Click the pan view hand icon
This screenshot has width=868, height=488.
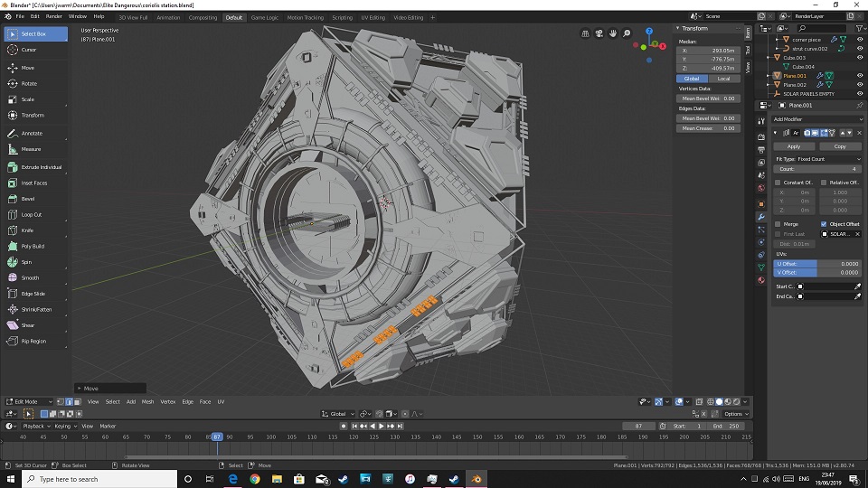(613, 33)
